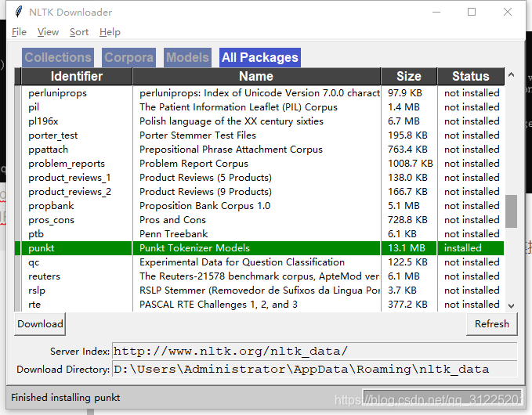Select the product_reviews_2 identifier

coord(70,192)
